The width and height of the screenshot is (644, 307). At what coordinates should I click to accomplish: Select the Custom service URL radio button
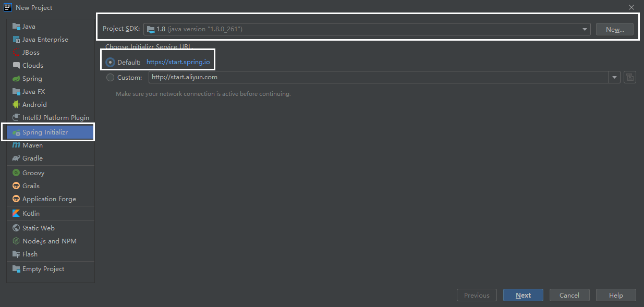click(110, 77)
